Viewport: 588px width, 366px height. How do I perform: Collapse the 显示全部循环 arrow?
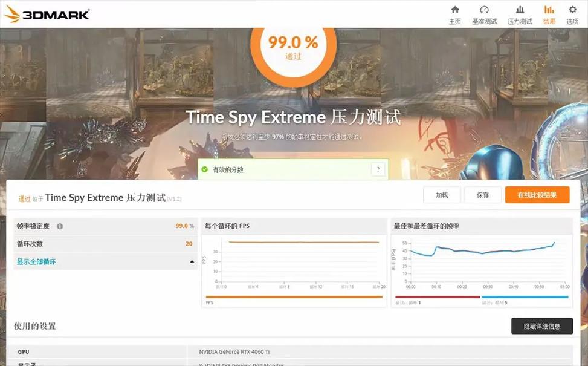click(x=192, y=262)
